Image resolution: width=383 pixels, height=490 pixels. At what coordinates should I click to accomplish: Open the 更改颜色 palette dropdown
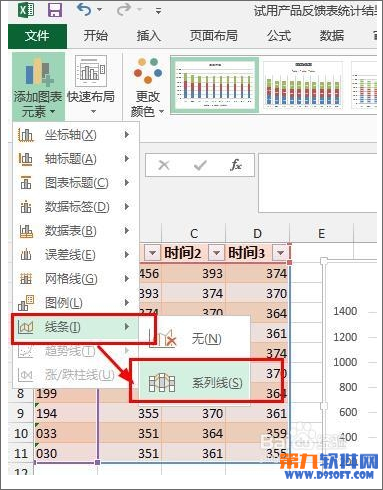coord(147,87)
